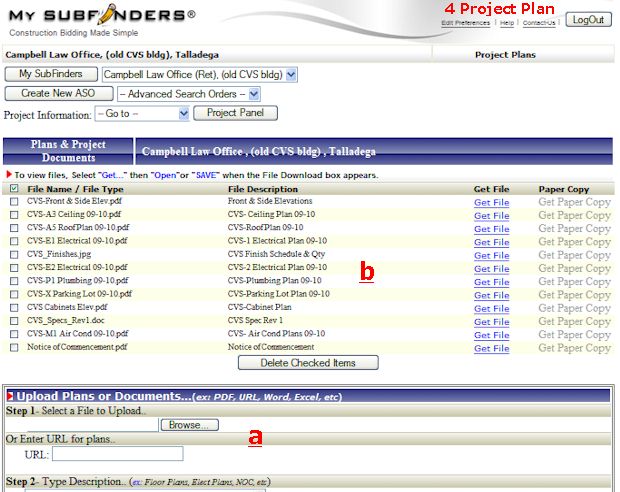Open the Contact Us link
Viewport: 620px width, 492px height.
point(539,23)
